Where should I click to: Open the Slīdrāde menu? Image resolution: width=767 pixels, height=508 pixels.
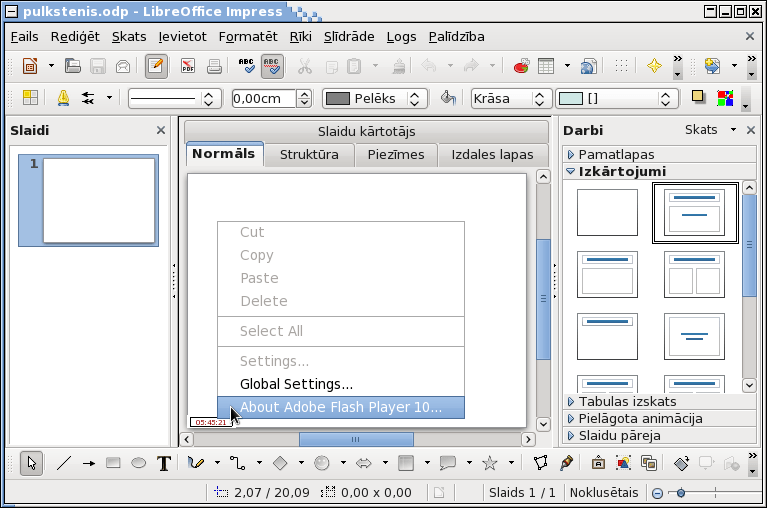(349, 37)
